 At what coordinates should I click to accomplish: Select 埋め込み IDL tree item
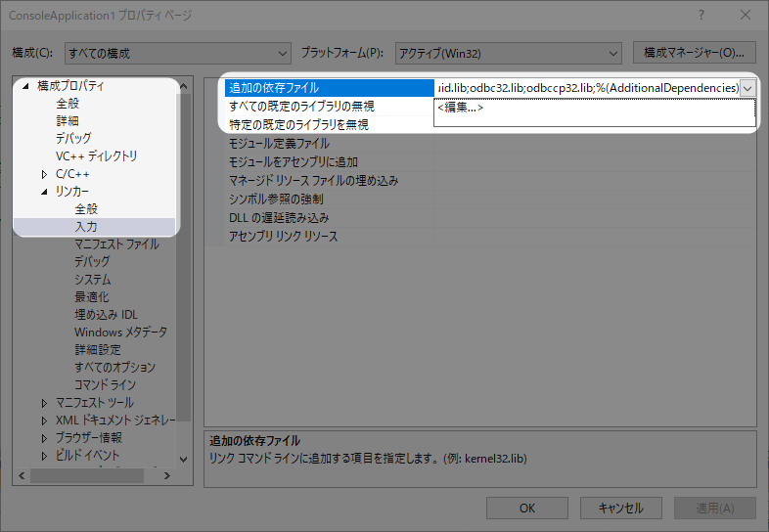click(106, 314)
